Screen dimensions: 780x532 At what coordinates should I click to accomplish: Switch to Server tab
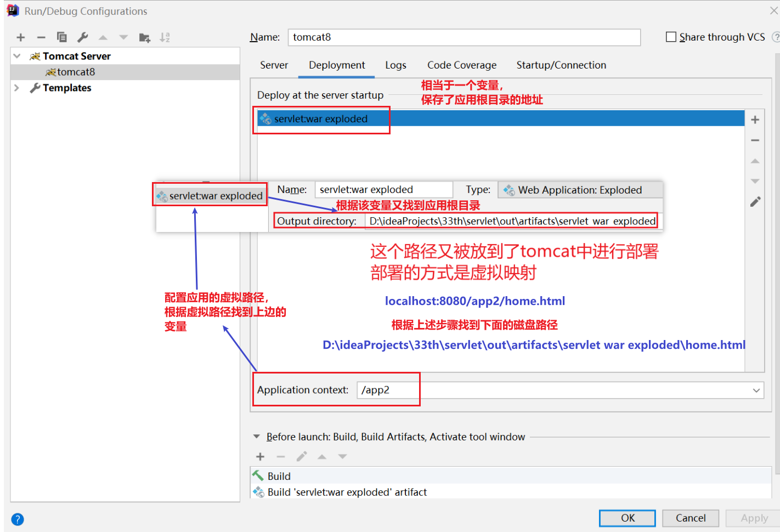click(274, 65)
